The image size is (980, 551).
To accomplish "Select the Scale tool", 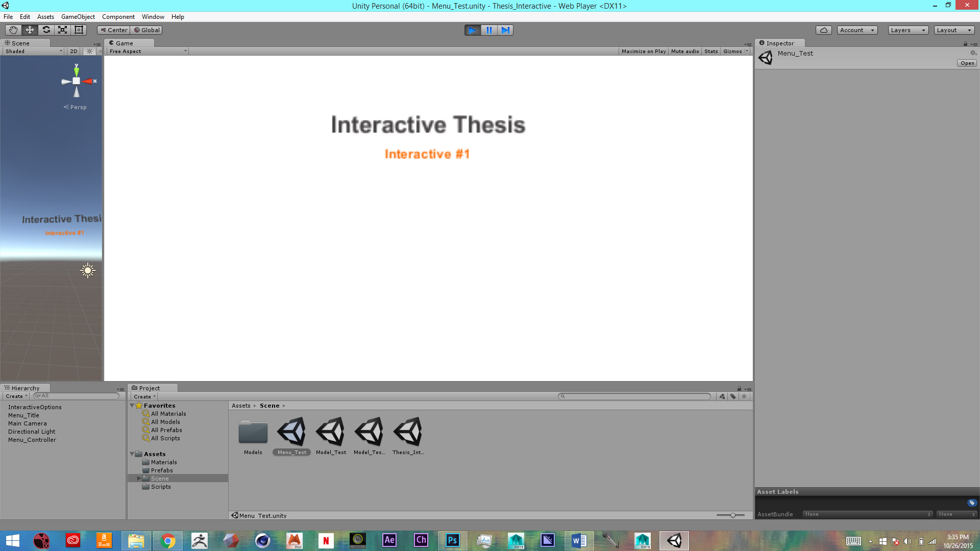I will coord(62,30).
